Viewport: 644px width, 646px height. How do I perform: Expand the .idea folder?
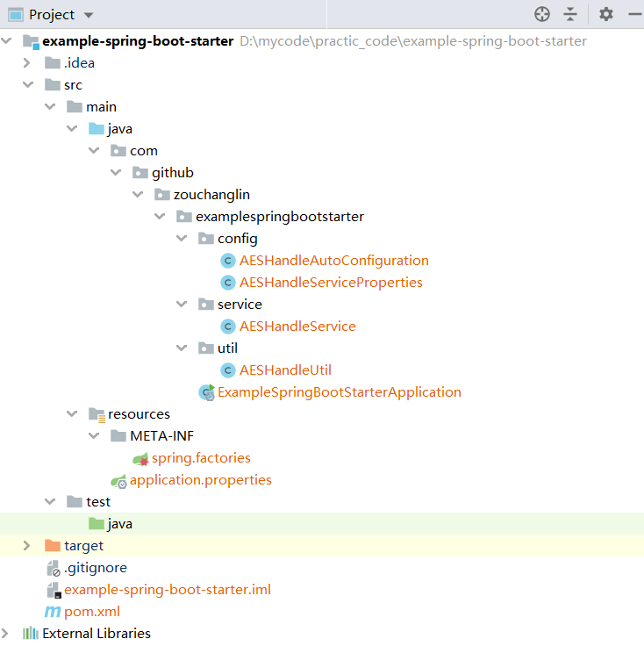pyautogui.click(x=28, y=63)
